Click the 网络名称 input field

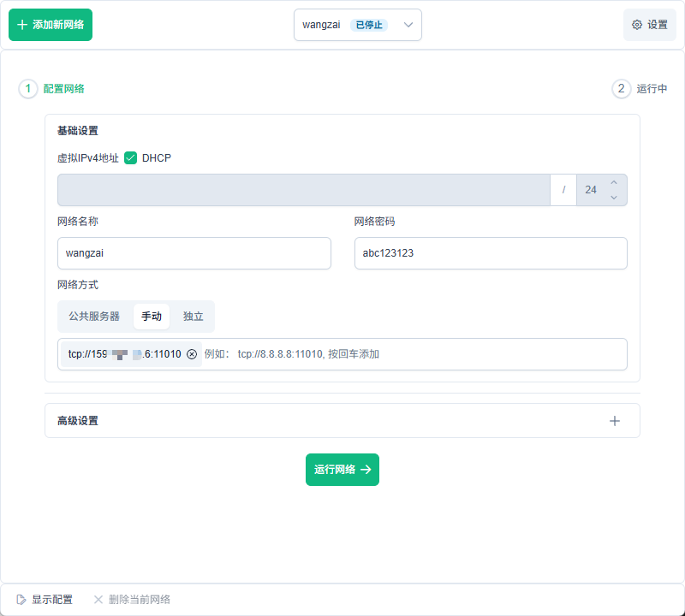194,253
